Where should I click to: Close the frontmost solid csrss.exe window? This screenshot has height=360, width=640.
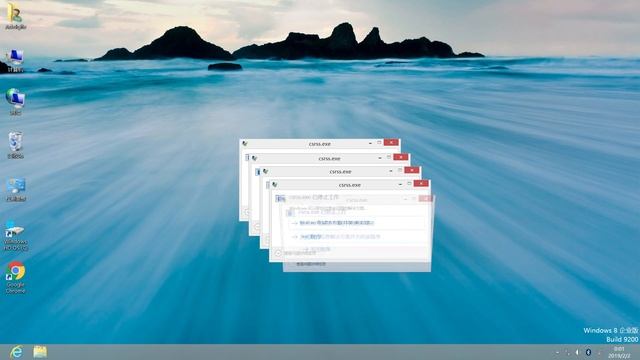point(421,184)
